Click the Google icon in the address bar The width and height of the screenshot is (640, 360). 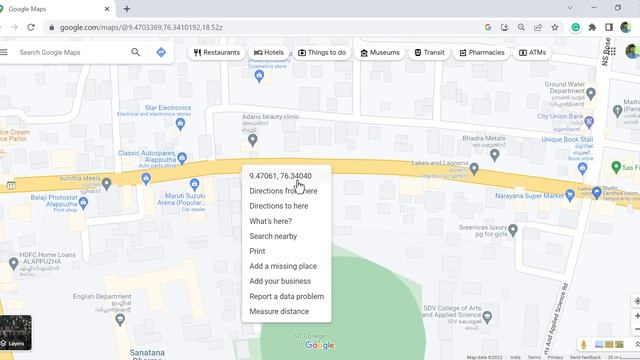[488, 27]
